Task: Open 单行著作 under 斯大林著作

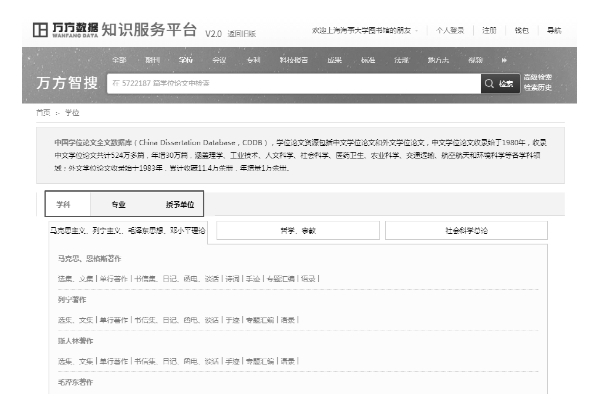Action: click(114, 362)
